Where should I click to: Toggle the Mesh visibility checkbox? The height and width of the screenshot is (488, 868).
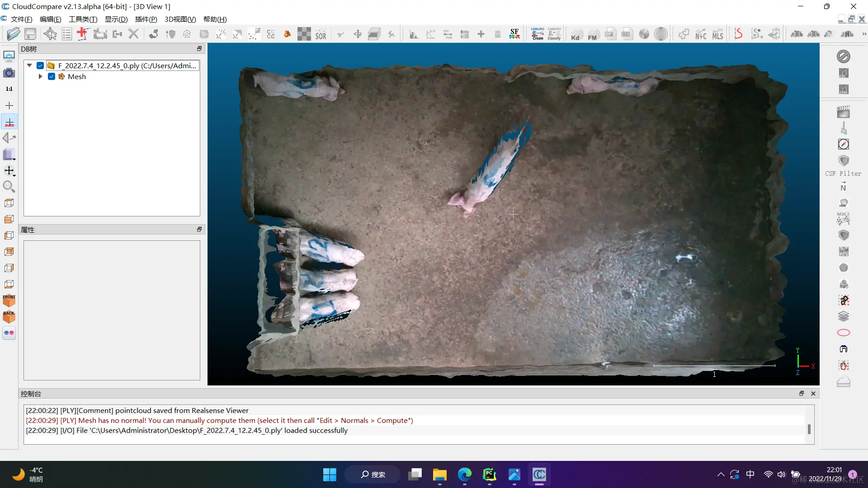coord(52,77)
